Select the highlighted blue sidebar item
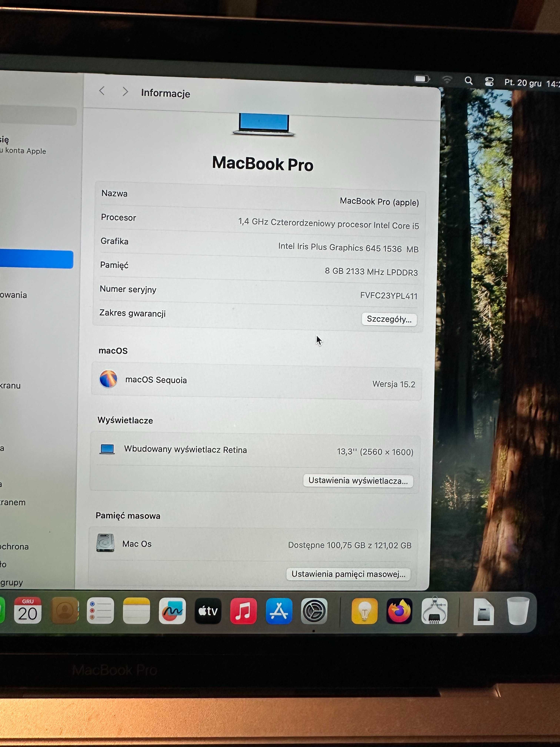The image size is (560, 747). [36, 259]
